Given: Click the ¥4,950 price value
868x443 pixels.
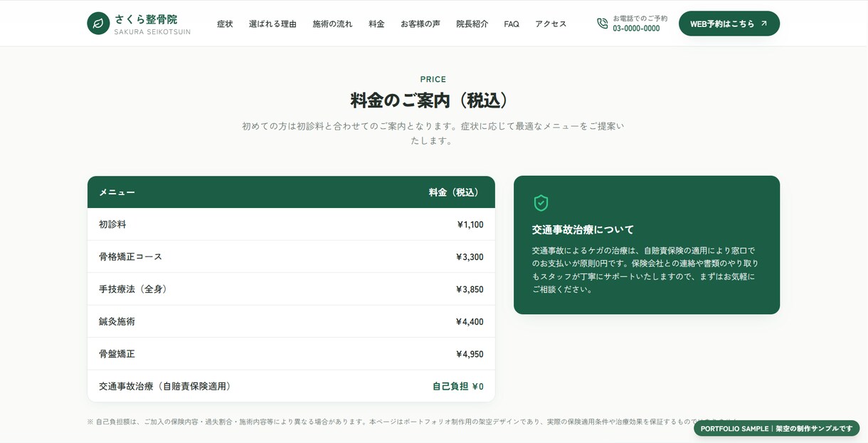Looking at the screenshot, I should tap(470, 354).
